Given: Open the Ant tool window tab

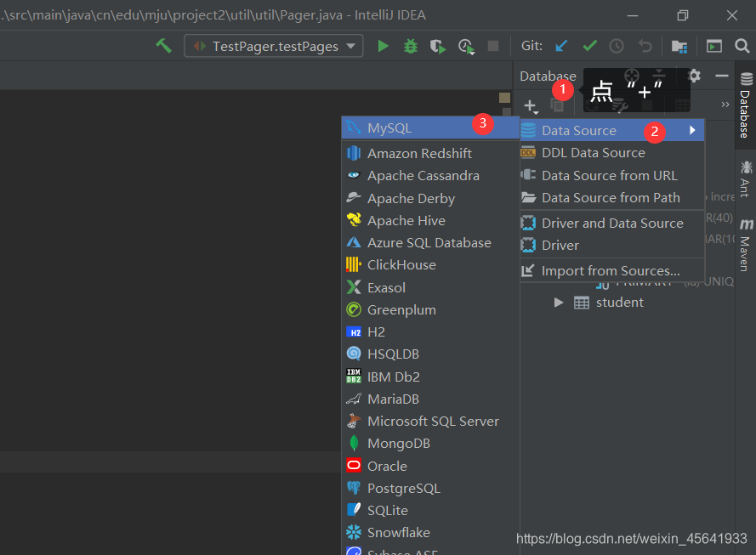Looking at the screenshot, I should [746, 178].
